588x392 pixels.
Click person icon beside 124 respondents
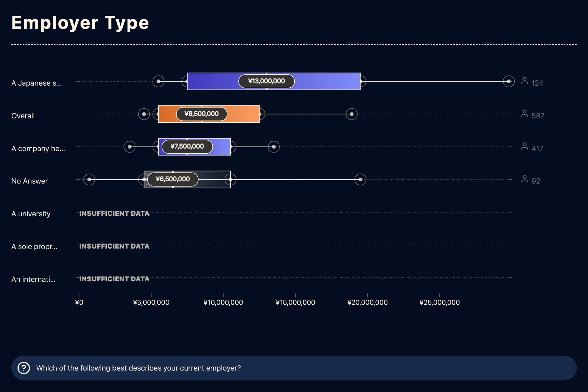coord(524,81)
